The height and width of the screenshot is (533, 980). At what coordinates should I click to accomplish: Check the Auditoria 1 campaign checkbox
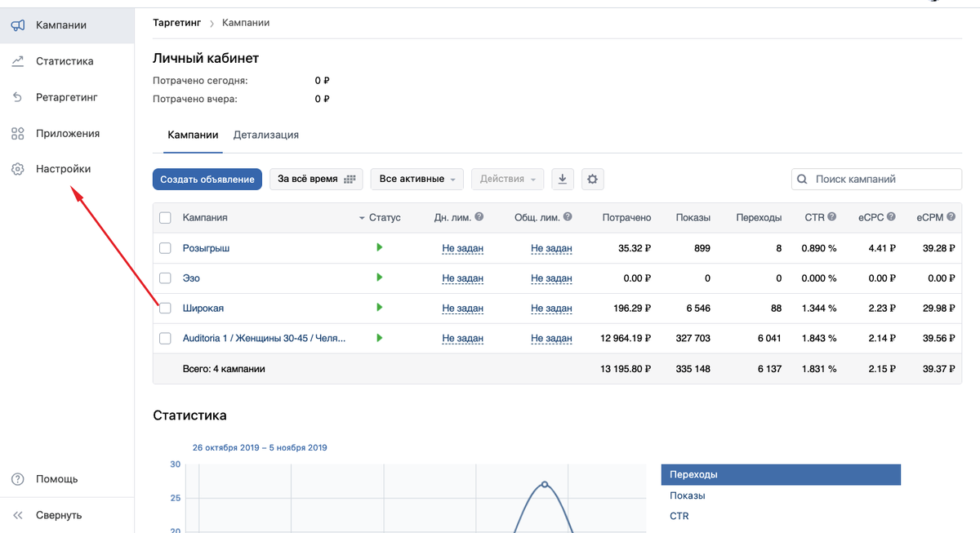click(165, 339)
